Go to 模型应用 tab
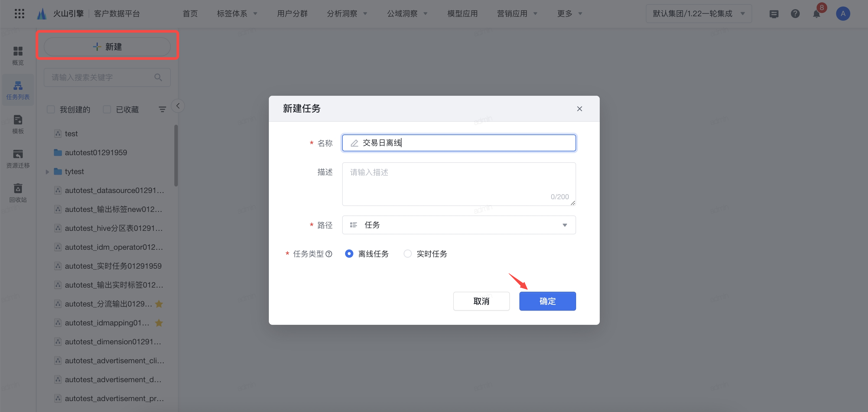This screenshot has height=412, width=868. [462, 14]
